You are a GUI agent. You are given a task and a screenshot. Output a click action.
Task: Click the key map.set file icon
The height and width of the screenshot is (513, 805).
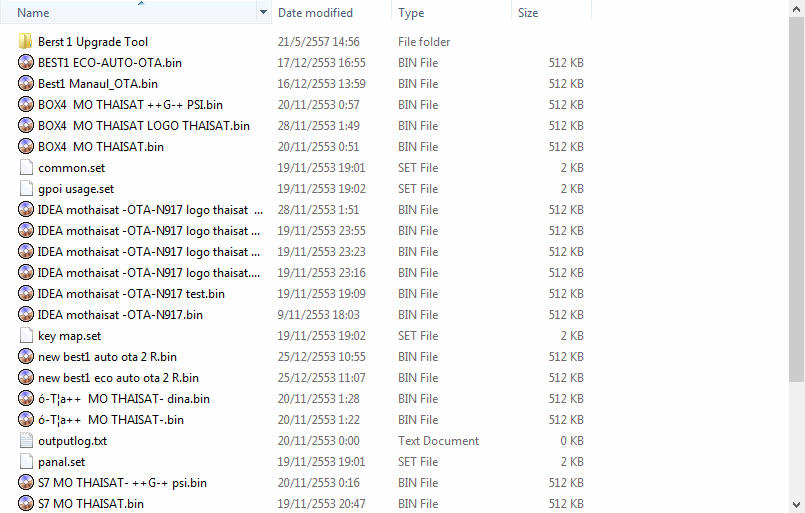[x=26, y=336]
